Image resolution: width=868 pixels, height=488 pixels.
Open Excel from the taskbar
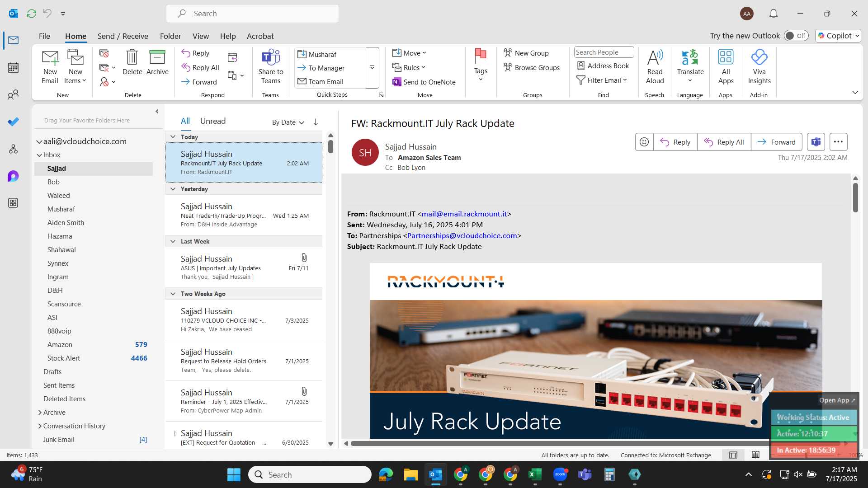pyautogui.click(x=535, y=474)
